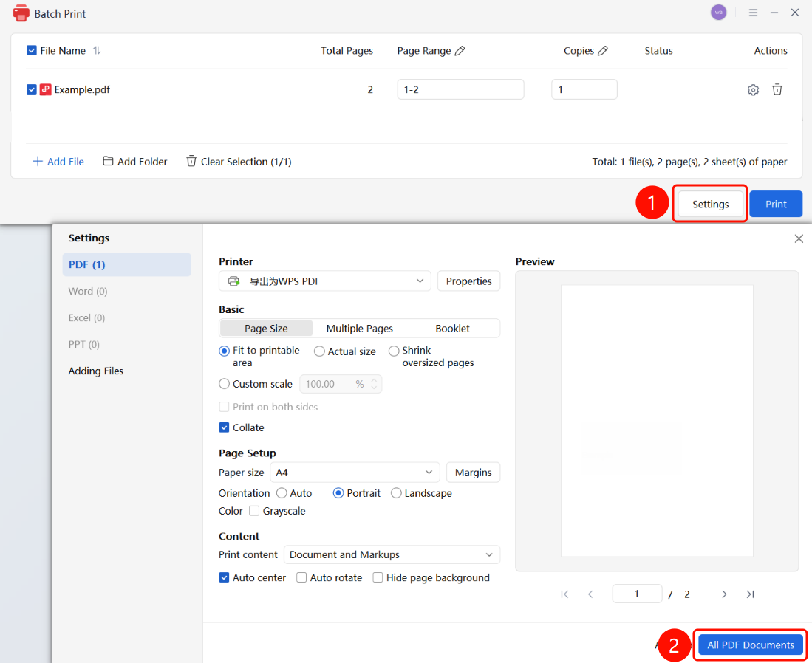Click the user avatar icon in title bar
812x663 pixels.
point(718,13)
